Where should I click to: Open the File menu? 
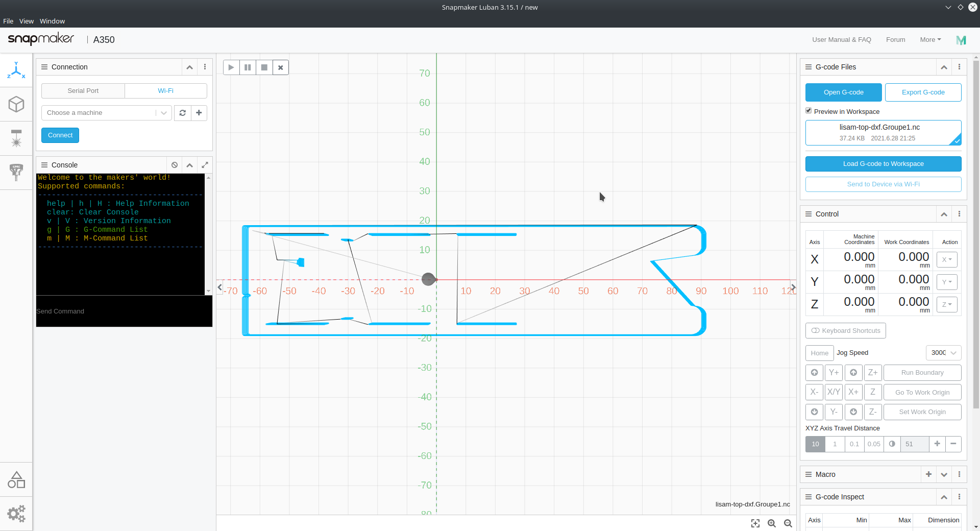click(x=8, y=21)
